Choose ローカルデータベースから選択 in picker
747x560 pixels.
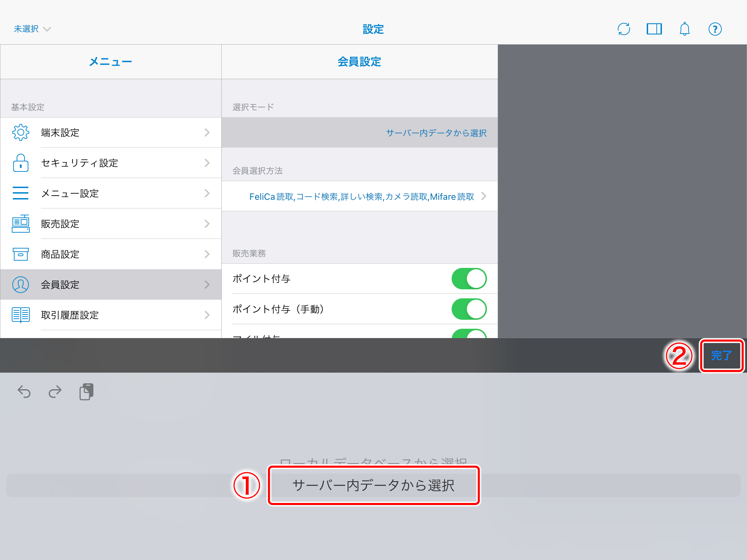coord(373,462)
